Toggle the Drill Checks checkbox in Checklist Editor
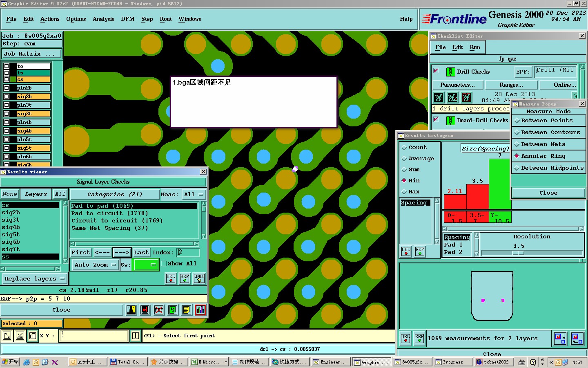 (436, 71)
